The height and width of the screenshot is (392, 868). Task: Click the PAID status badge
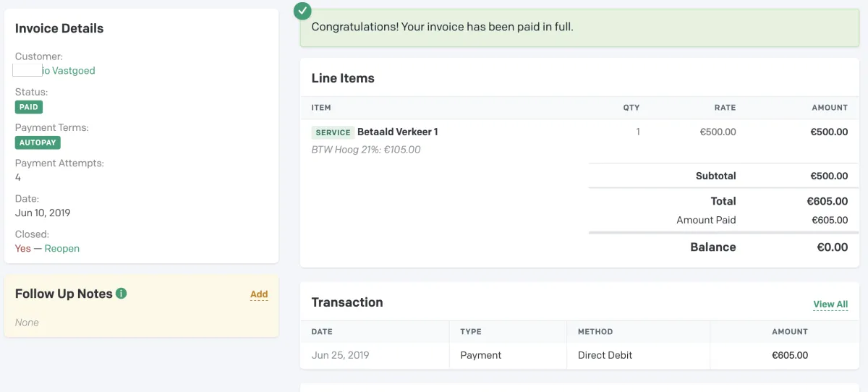pos(29,107)
